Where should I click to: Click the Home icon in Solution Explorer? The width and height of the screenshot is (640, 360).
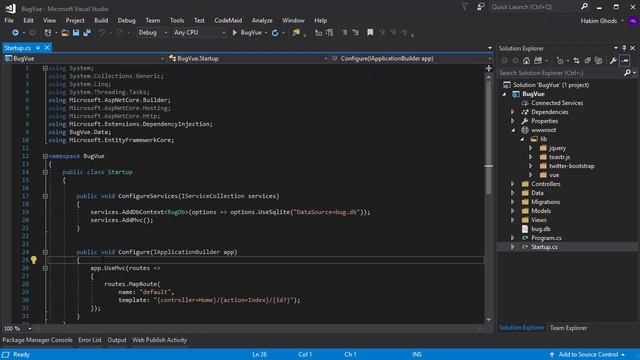coord(527,61)
